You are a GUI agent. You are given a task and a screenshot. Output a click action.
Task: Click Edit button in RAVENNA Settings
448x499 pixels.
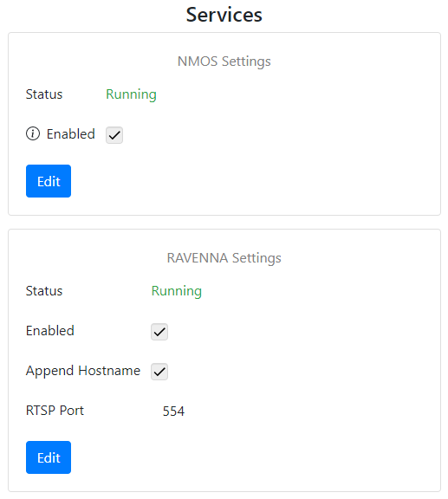click(x=49, y=457)
